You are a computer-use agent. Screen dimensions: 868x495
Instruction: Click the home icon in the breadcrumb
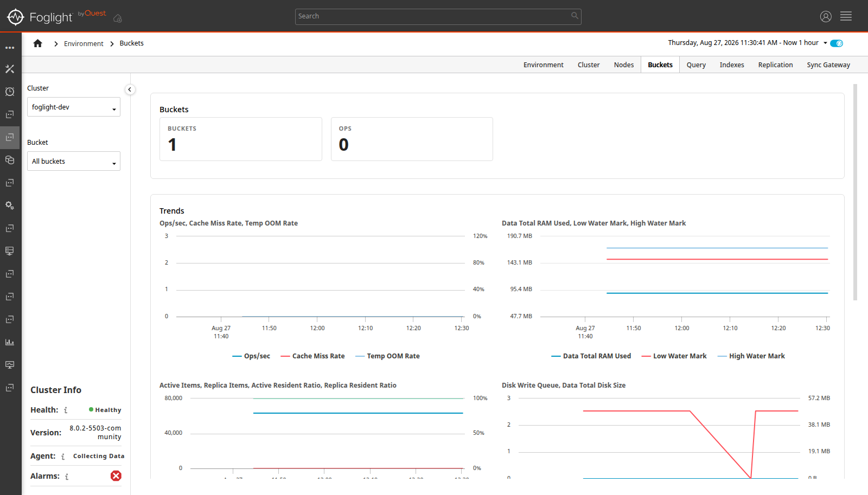[x=37, y=43]
